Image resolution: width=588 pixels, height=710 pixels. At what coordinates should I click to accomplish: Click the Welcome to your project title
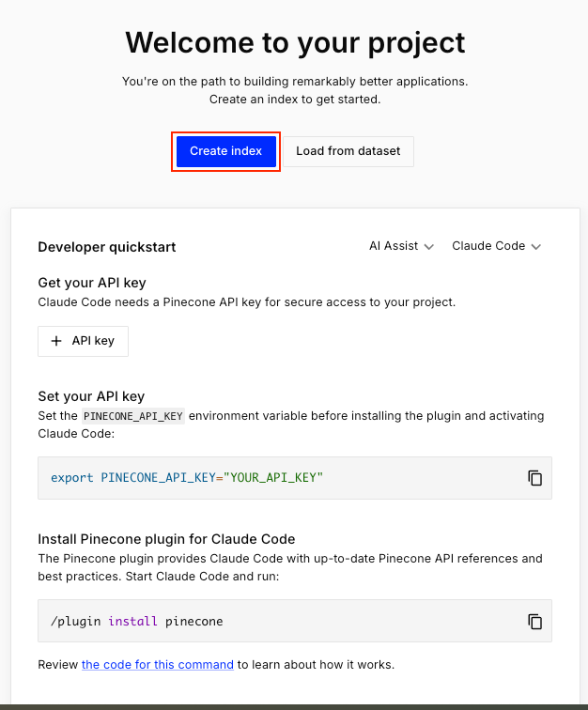coord(295,42)
